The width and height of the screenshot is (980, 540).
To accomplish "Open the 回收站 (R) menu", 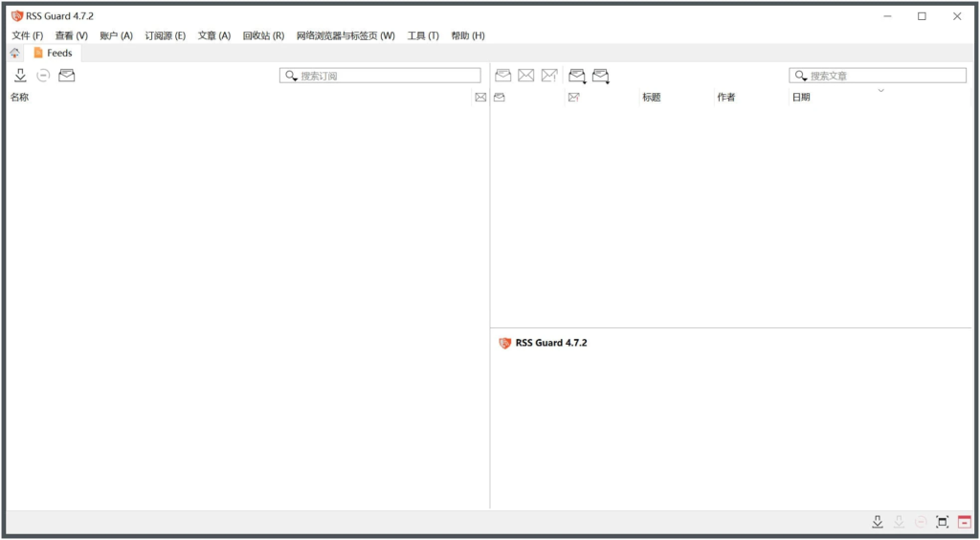I will click(263, 35).
